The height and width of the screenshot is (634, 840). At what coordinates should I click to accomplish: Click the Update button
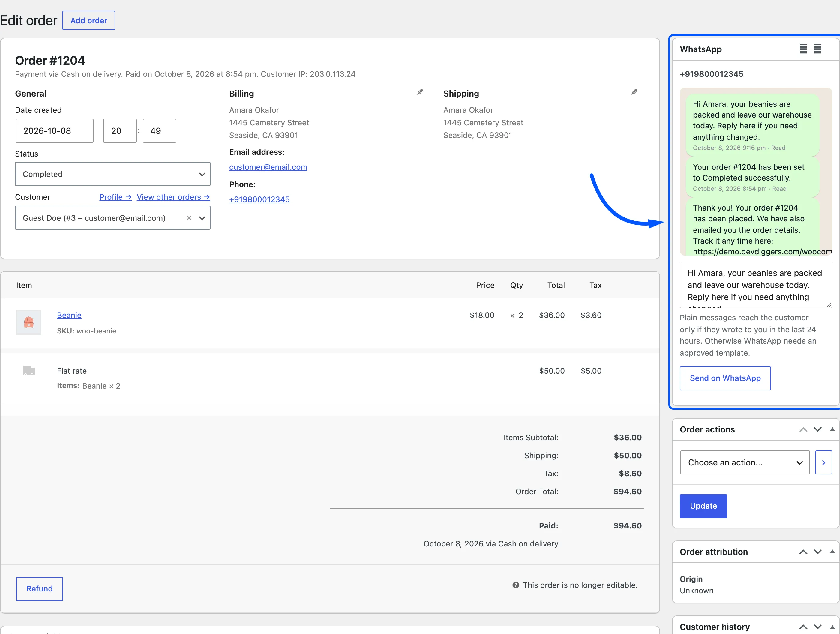click(x=703, y=506)
